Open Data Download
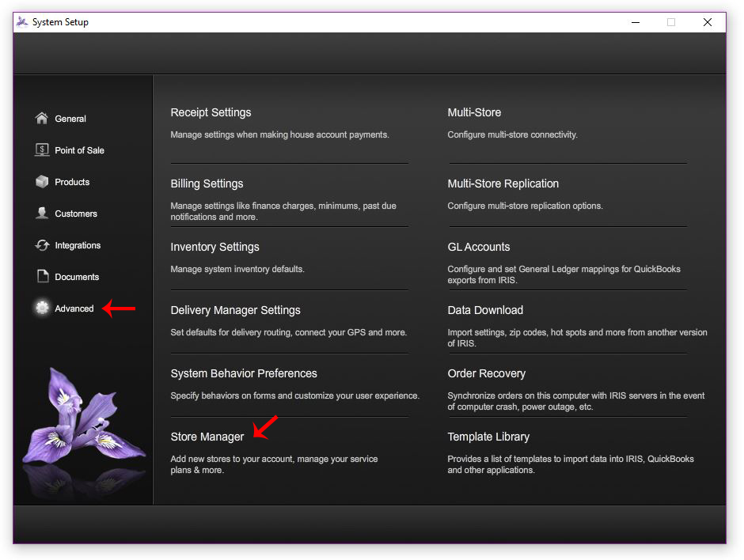 (485, 310)
